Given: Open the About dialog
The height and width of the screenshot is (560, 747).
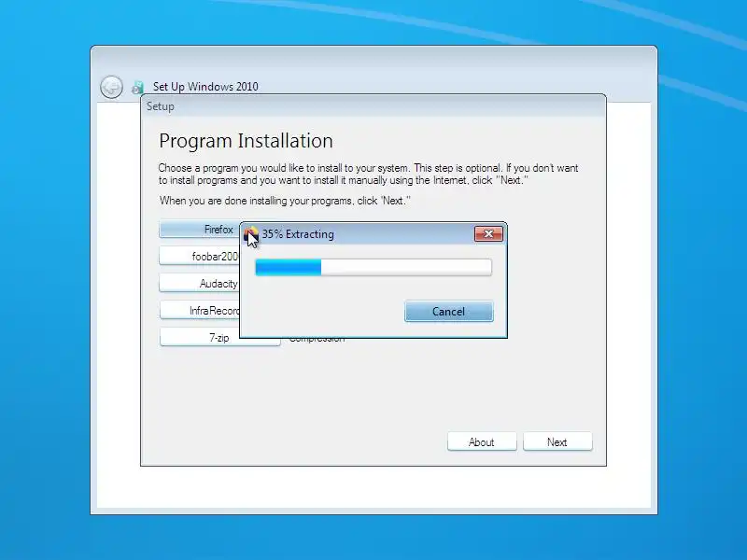Looking at the screenshot, I should coord(482,441).
